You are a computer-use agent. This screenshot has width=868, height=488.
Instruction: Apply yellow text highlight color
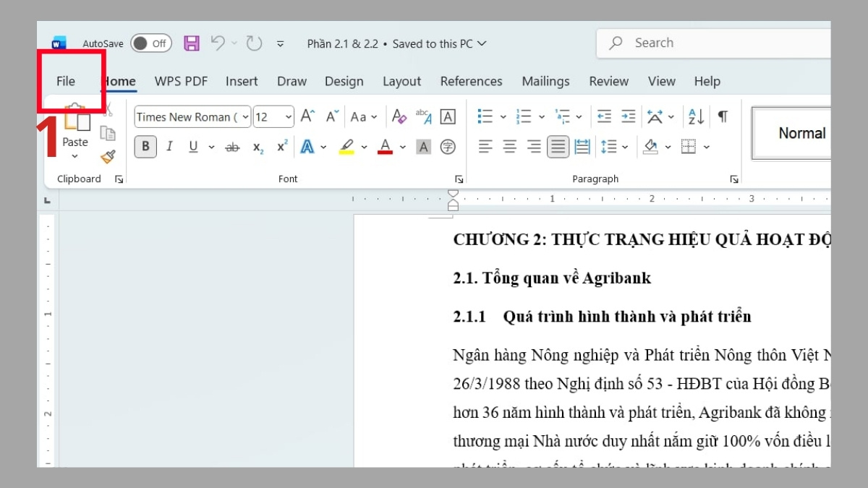coord(346,146)
